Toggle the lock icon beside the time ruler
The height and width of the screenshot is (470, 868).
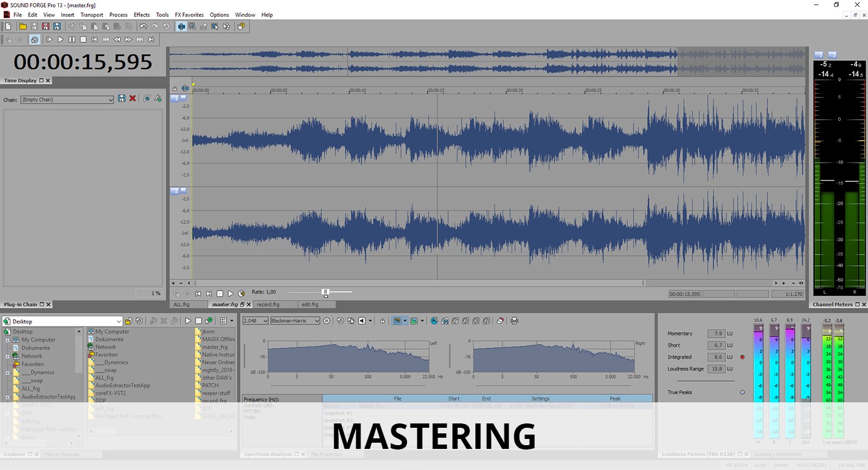click(x=175, y=89)
